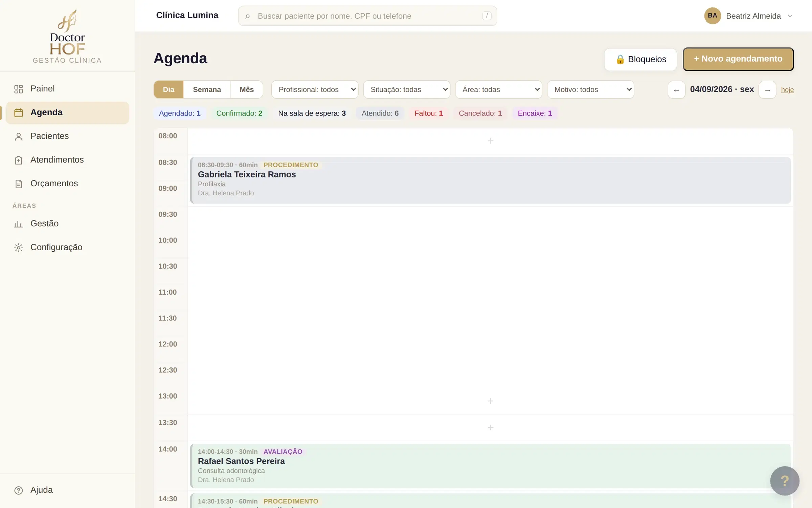Go to previous day with left arrow
This screenshot has width=812, height=508.
[676, 90]
